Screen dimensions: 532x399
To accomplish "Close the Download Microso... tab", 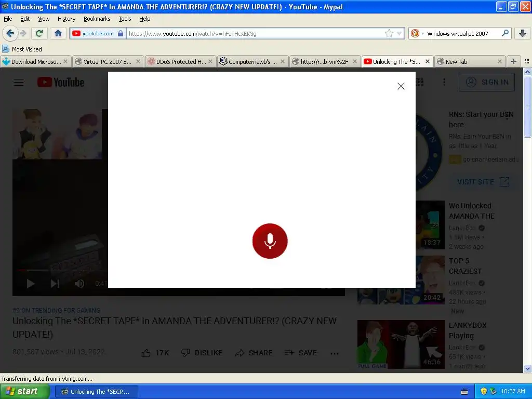I will [x=65, y=61].
